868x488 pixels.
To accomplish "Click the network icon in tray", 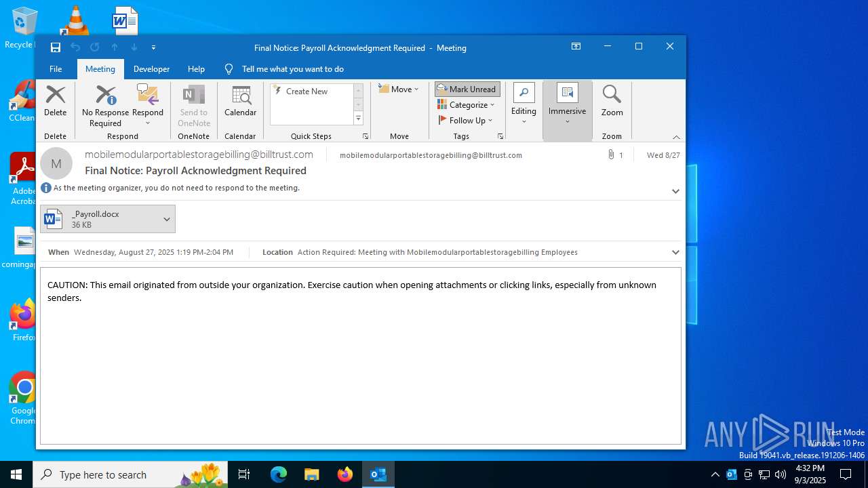I will click(764, 474).
